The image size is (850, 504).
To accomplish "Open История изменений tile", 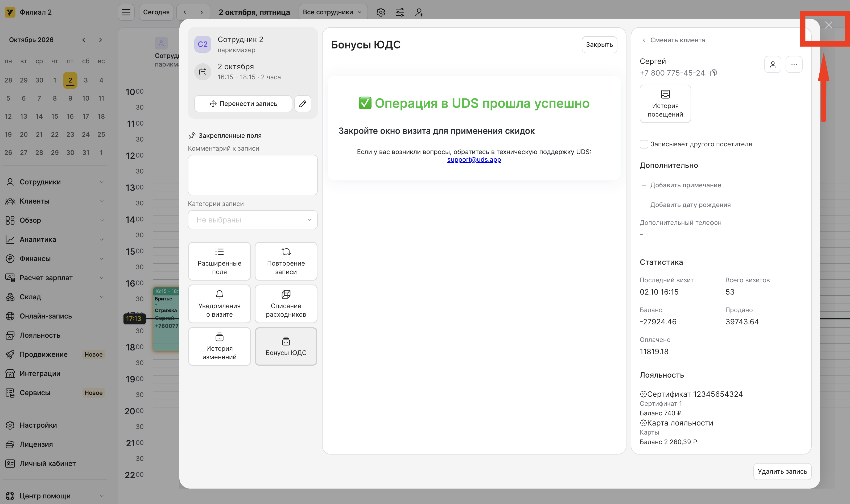I will (219, 346).
